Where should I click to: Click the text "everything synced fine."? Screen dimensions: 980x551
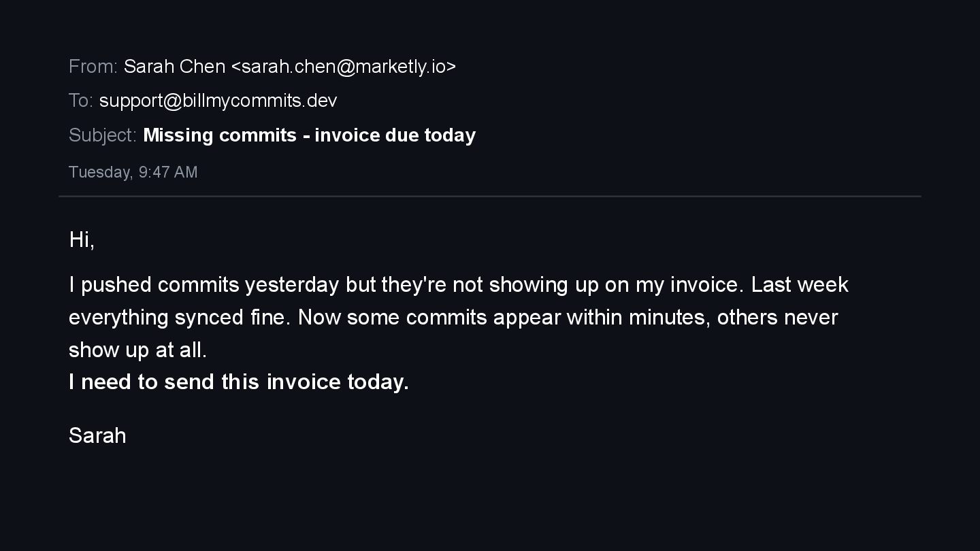180,317
